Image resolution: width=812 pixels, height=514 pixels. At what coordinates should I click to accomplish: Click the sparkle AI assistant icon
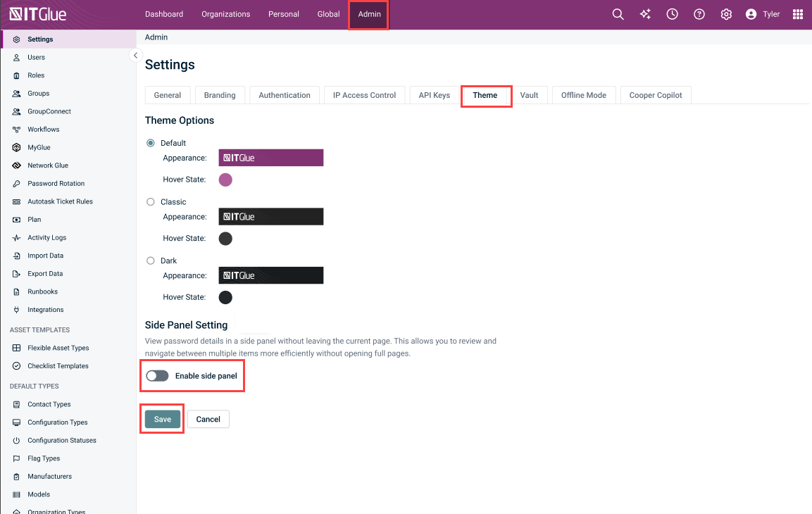click(645, 14)
